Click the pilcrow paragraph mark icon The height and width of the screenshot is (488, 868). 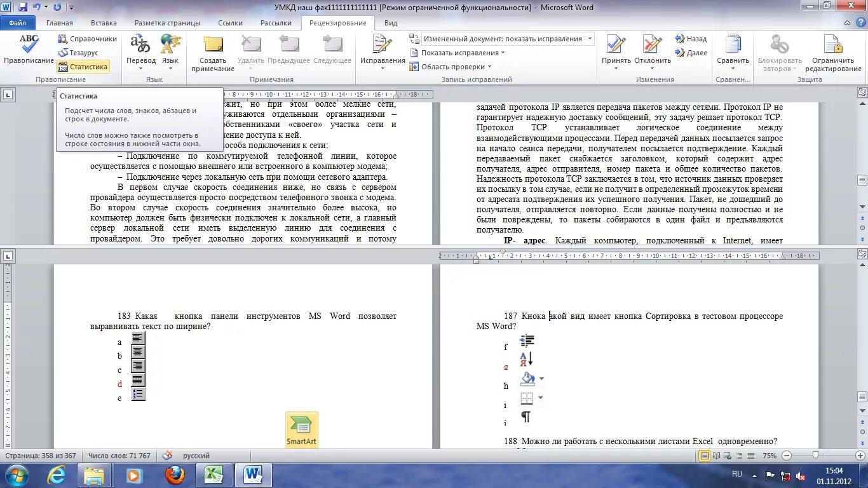point(526,417)
